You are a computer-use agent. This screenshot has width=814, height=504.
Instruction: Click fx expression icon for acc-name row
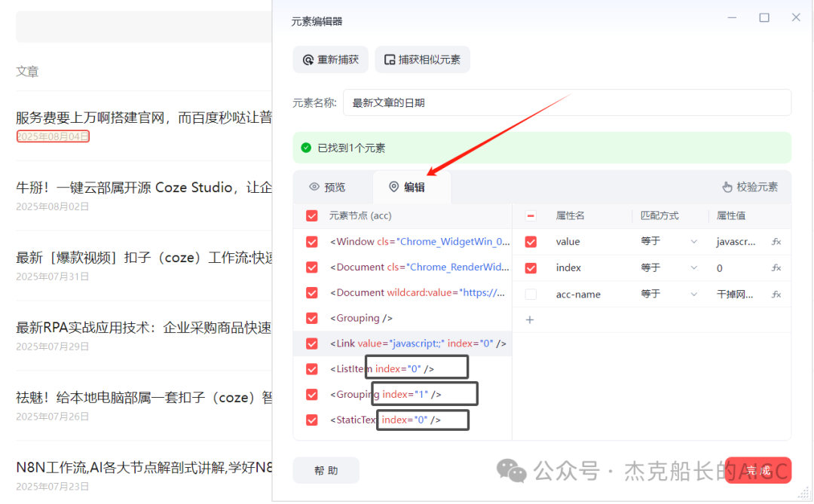(776, 295)
